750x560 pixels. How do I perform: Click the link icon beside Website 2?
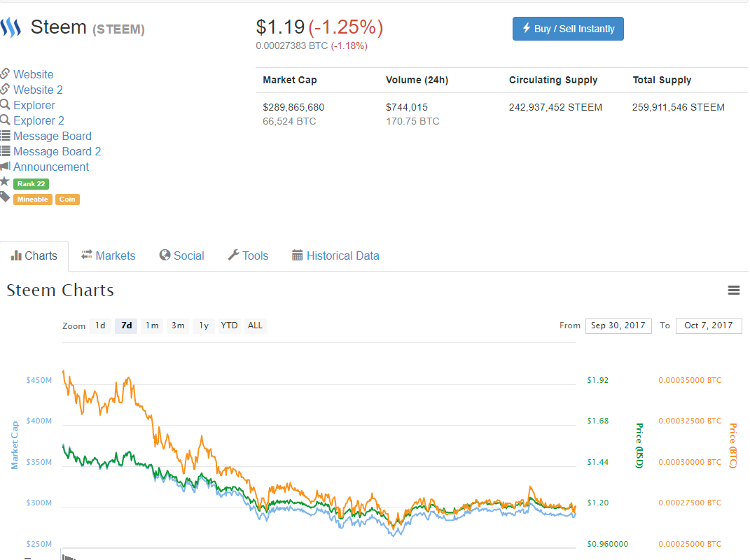(5, 89)
